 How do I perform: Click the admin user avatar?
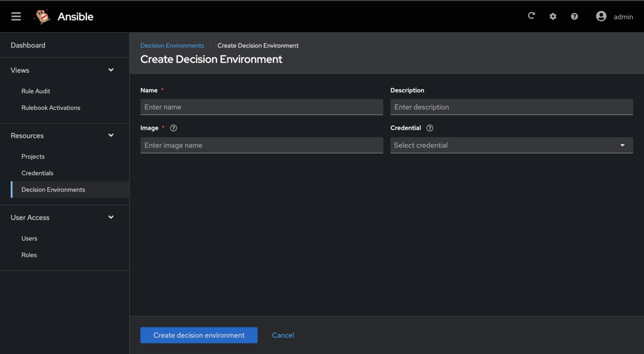coord(601,16)
